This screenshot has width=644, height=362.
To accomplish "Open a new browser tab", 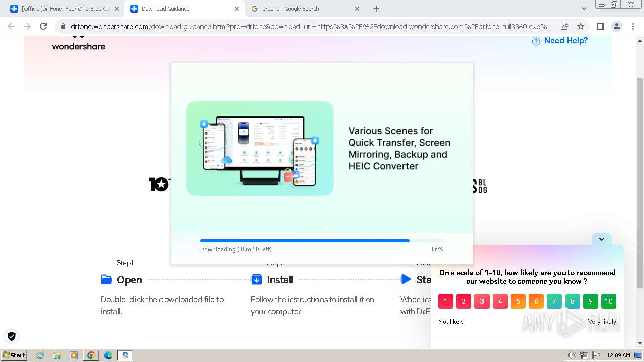I will click(376, 9).
